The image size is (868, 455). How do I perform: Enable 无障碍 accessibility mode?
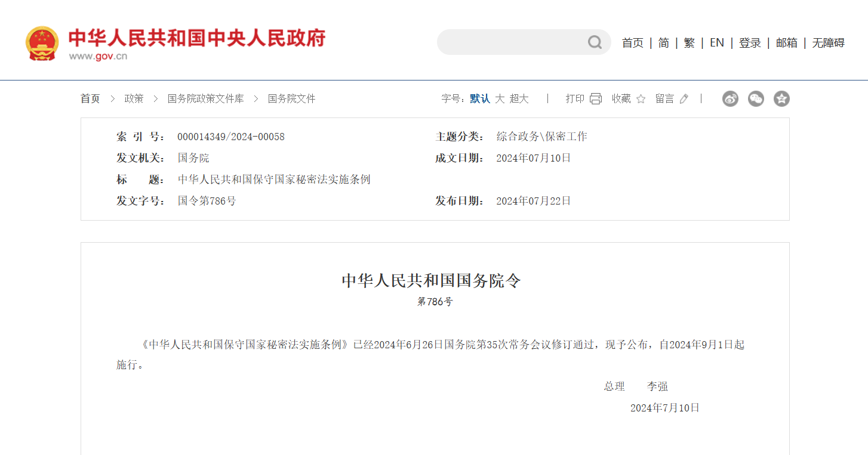(x=828, y=43)
